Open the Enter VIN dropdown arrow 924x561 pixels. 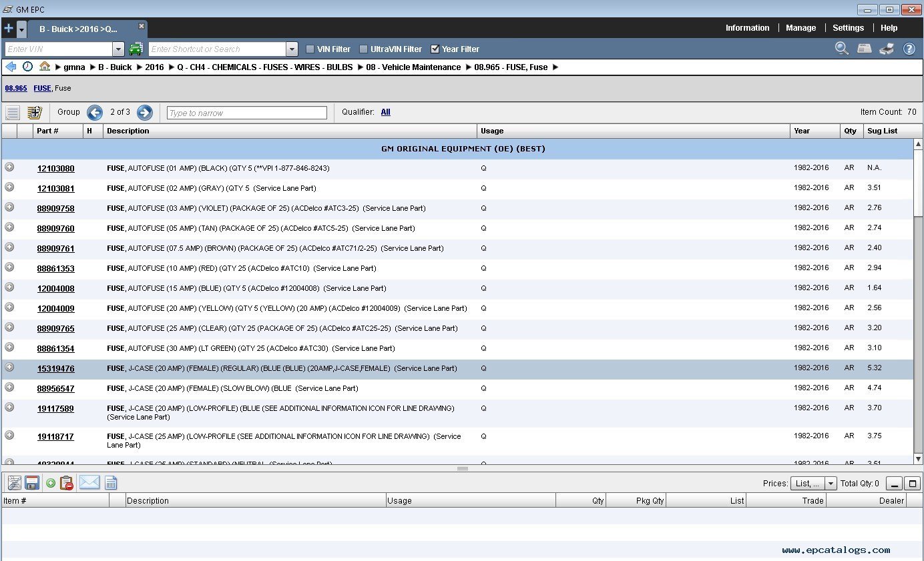[x=118, y=49]
